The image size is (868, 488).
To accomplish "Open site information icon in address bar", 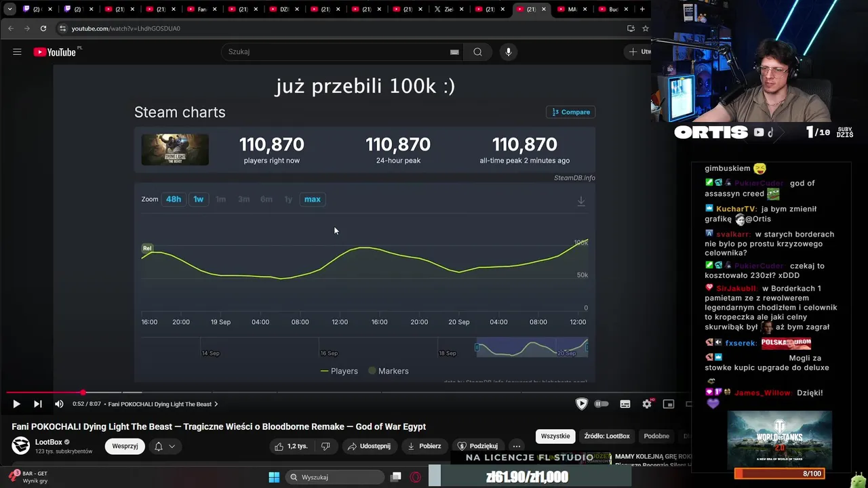I will pyautogui.click(x=62, y=28).
